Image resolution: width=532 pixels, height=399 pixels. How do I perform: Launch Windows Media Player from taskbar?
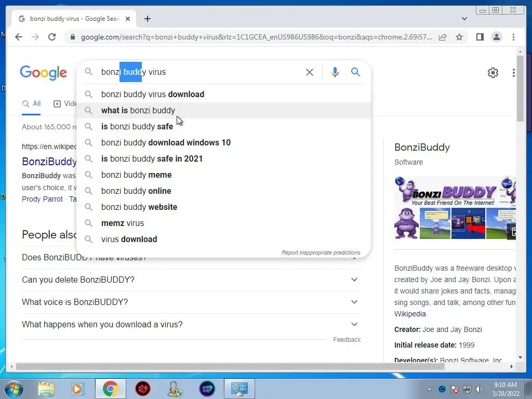(77, 389)
